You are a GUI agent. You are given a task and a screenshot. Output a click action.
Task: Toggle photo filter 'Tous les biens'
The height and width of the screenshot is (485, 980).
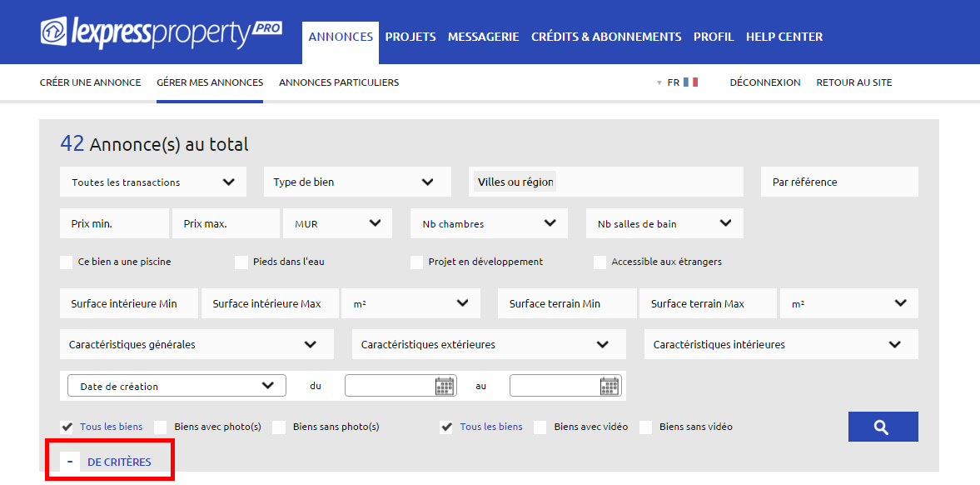tap(67, 427)
